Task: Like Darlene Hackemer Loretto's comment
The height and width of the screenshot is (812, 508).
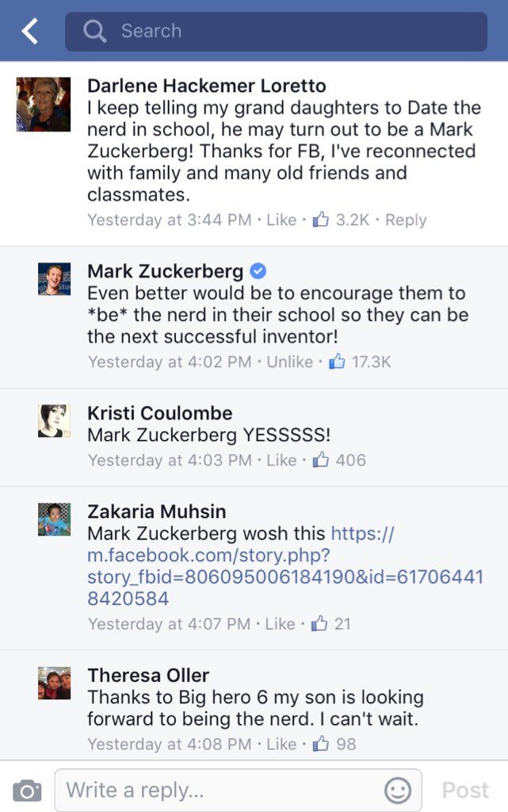Action: 281,220
